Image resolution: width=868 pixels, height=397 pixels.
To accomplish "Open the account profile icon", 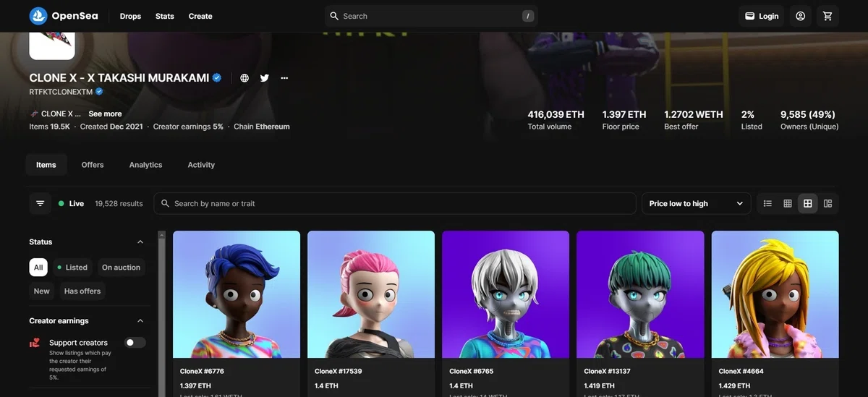I will pos(801,16).
